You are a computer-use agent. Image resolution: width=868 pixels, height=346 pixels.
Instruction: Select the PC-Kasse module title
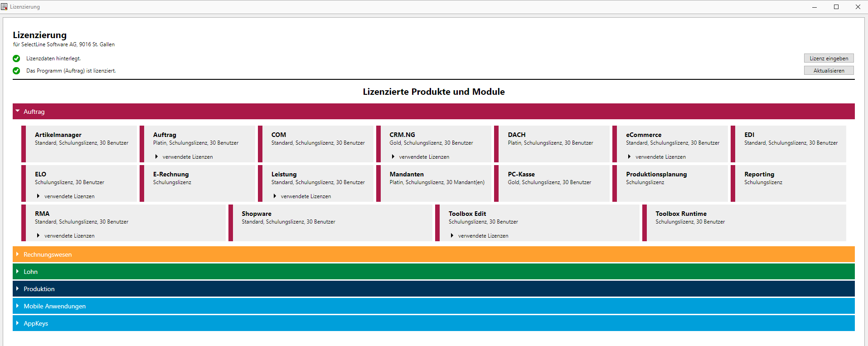pyautogui.click(x=521, y=174)
